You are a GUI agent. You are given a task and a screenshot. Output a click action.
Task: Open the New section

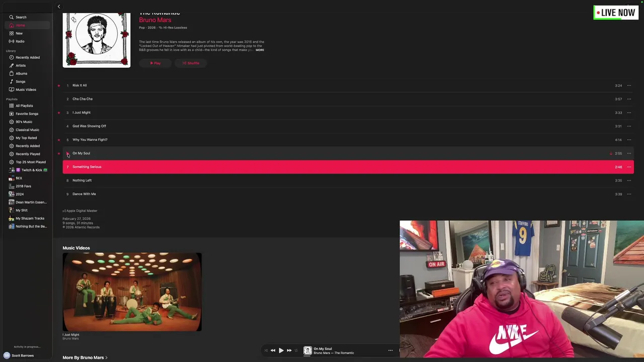19,33
